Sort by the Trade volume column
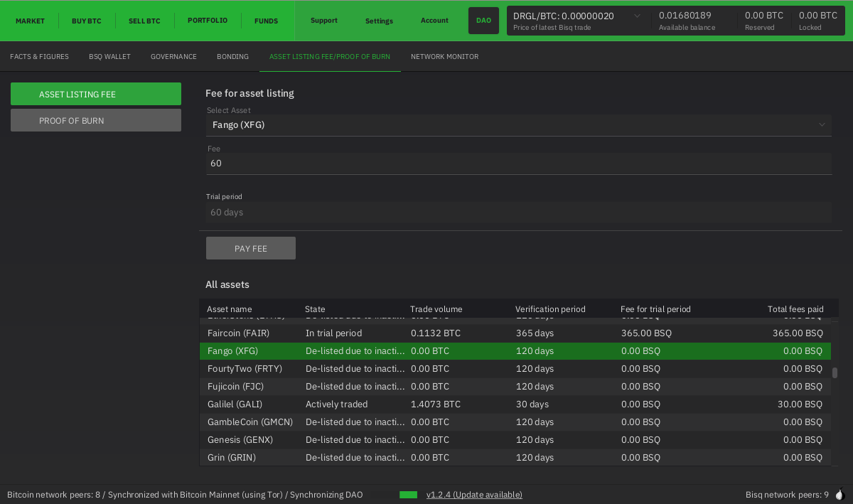Viewport: 853px width, 504px height. (436, 309)
